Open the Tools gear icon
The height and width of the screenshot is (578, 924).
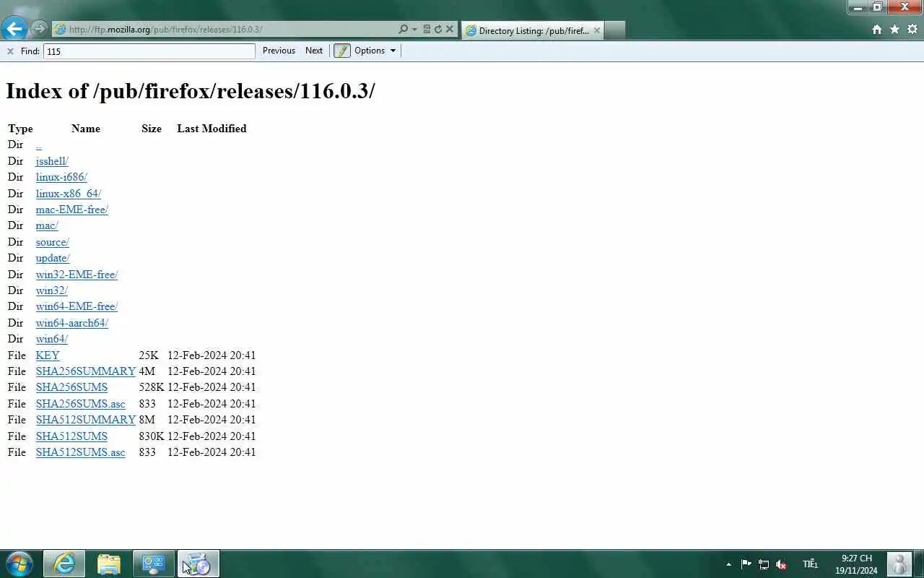coord(912,30)
